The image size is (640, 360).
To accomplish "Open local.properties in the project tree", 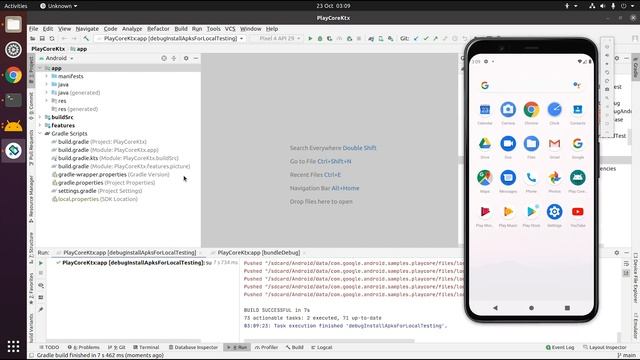I will click(95, 199).
